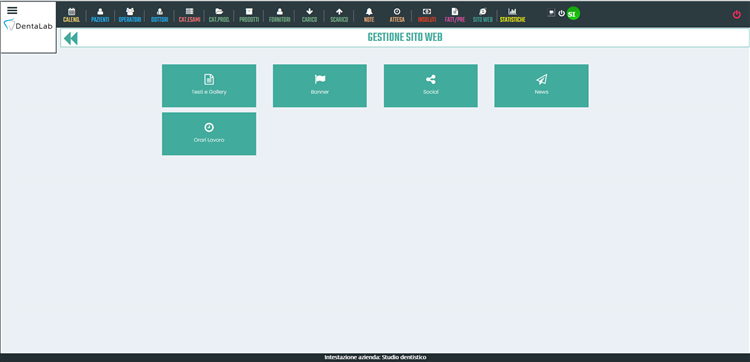
Task: Click the green SI status circle
Action: coord(573,14)
